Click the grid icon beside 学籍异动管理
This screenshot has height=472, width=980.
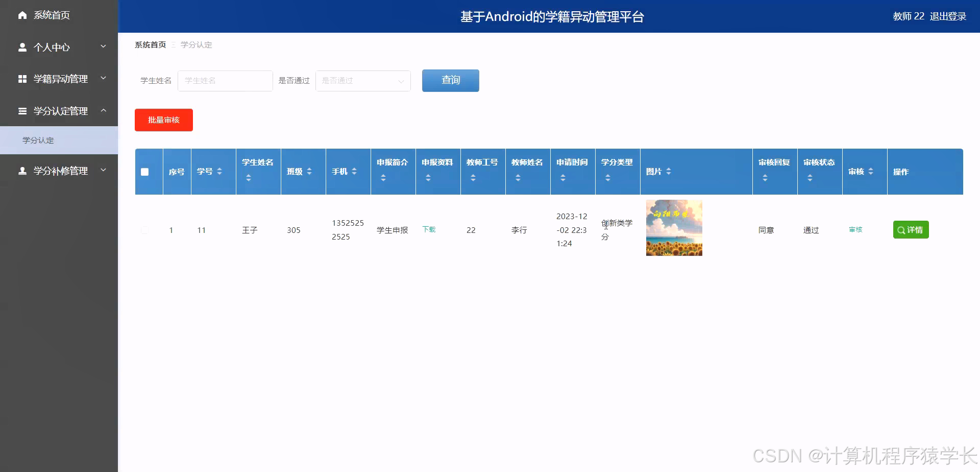point(22,79)
